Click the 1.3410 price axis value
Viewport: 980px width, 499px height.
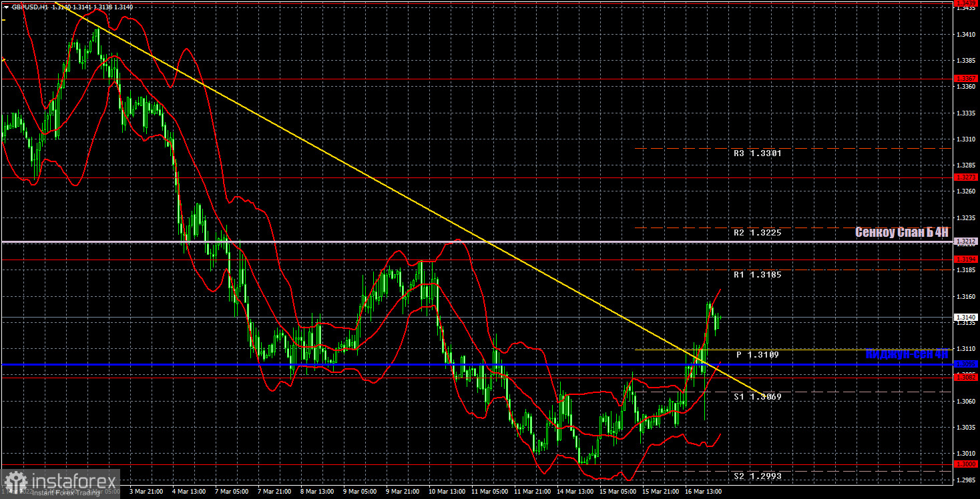pos(967,34)
